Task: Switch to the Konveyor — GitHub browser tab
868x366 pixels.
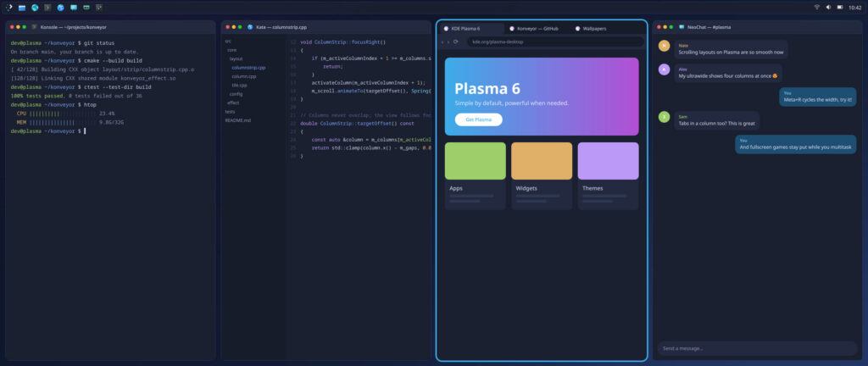Action: click(x=537, y=28)
